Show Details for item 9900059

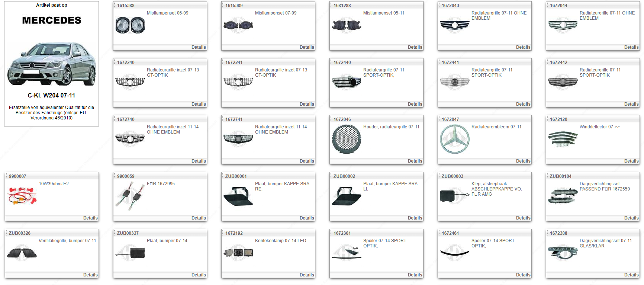click(x=199, y=218)
